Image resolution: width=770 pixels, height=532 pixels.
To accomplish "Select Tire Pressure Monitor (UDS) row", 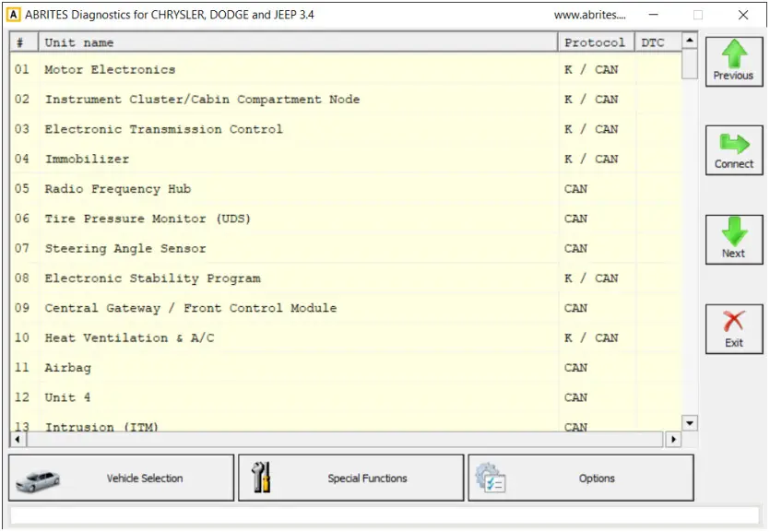I will (x=346, y=219).
